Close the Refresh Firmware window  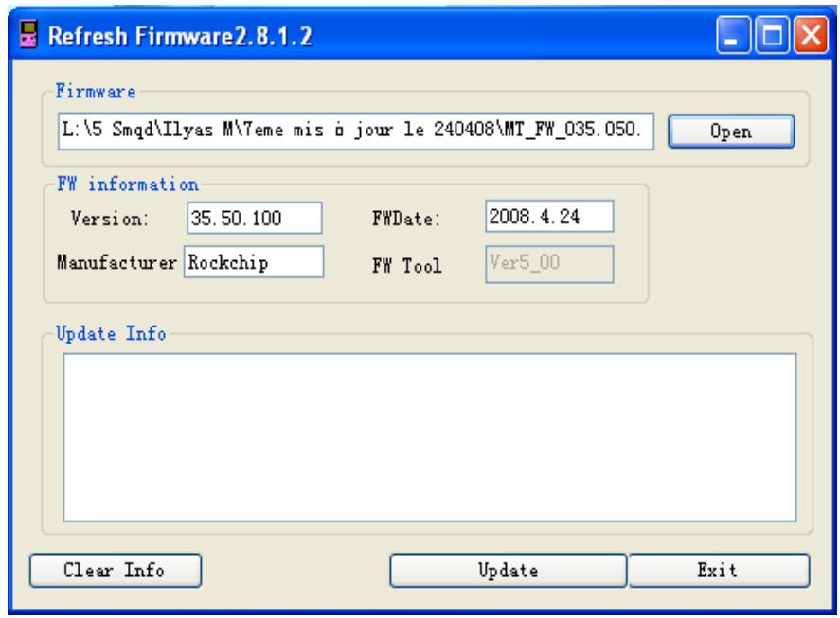(811, 35)
